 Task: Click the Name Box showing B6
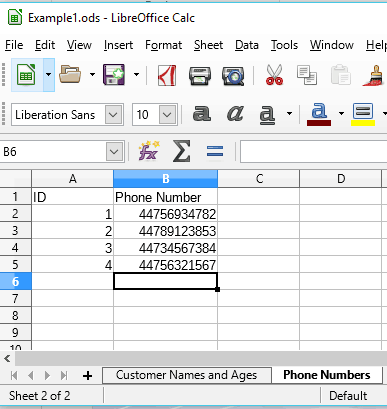click(x=53, y=152)
